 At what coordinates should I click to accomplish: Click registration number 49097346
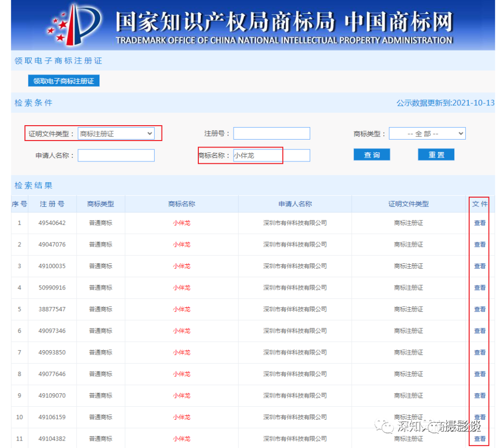(52, 330)
